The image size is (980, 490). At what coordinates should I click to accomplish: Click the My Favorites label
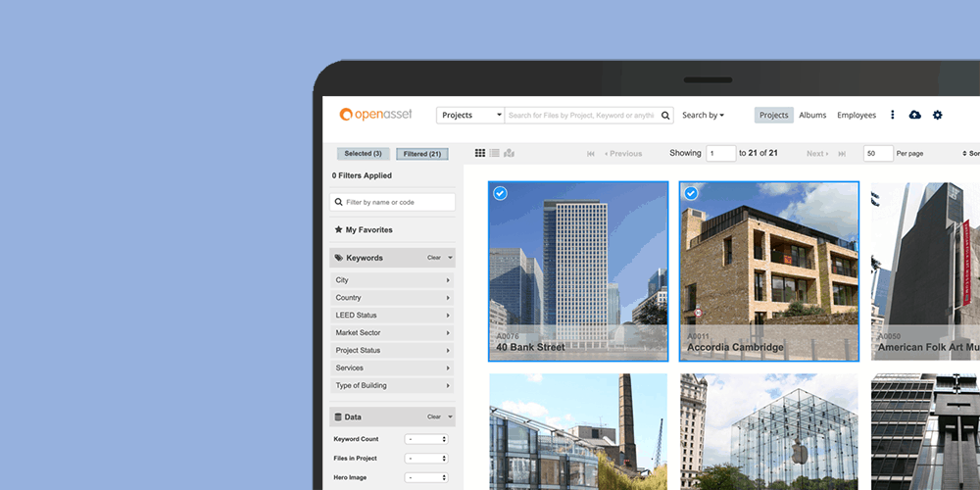[369, 230]
